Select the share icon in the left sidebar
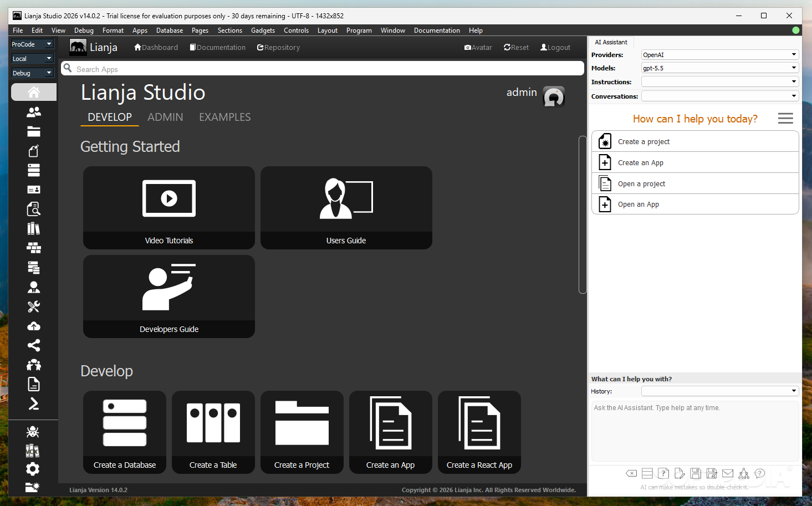The width and height of the screenshot is (812, 506). click(x=34, y=345)
